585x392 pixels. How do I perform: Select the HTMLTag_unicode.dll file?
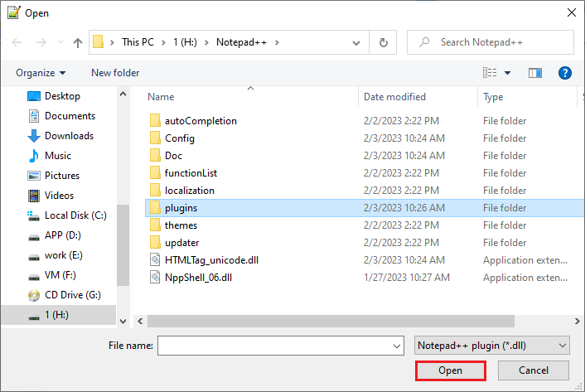[x=211, y=260]
